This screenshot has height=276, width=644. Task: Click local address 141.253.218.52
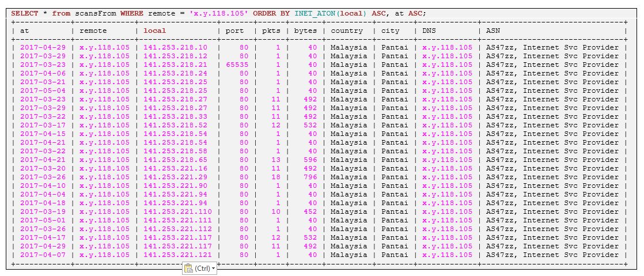(175, 125)
